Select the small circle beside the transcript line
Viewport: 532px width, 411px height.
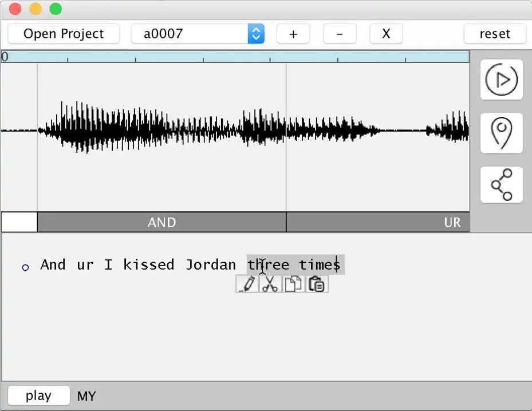(x=25, y=267)
